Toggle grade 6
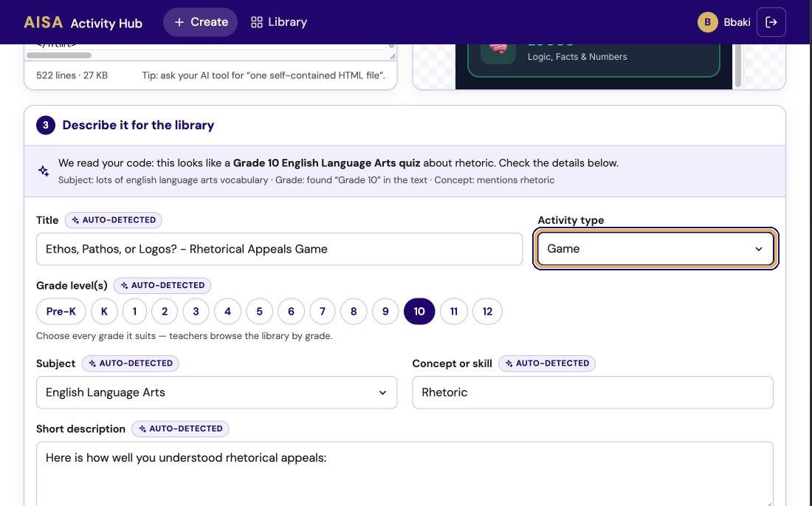812x506 pixels. (x=291, y=312)
